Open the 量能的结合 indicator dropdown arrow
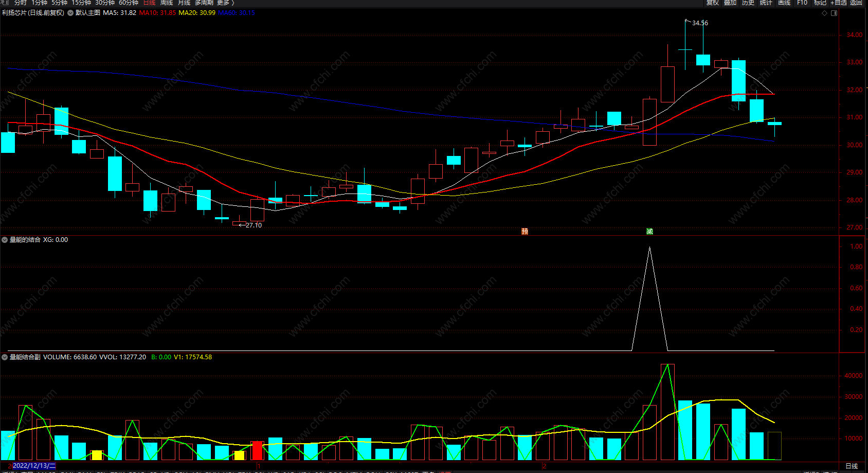Image resolution: width=868 pixels, height=473 pixels. click(5, 240)
